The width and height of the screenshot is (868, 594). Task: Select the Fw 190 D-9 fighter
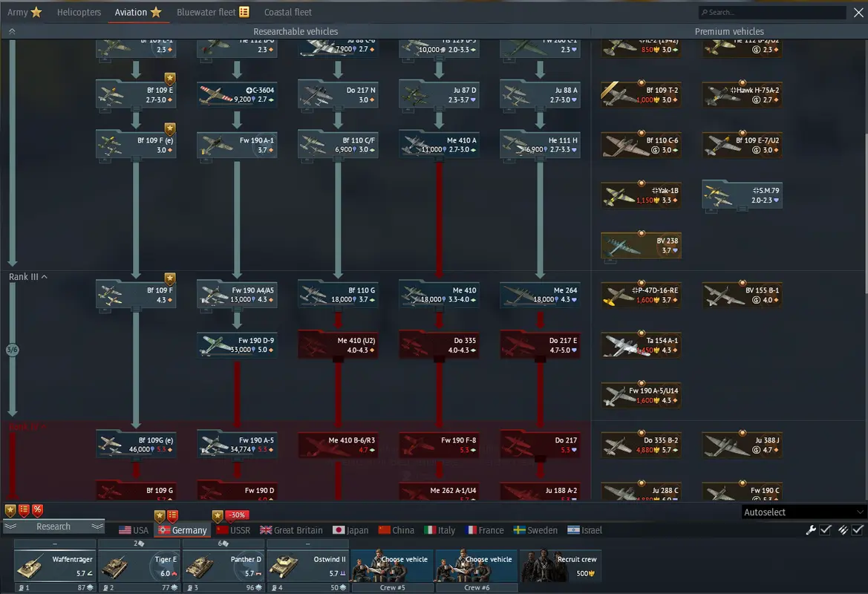[x=237, y=345]
